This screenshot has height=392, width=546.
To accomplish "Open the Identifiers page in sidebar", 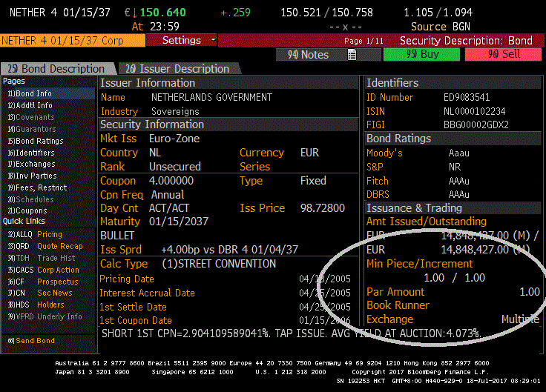I will pos(31,153).
